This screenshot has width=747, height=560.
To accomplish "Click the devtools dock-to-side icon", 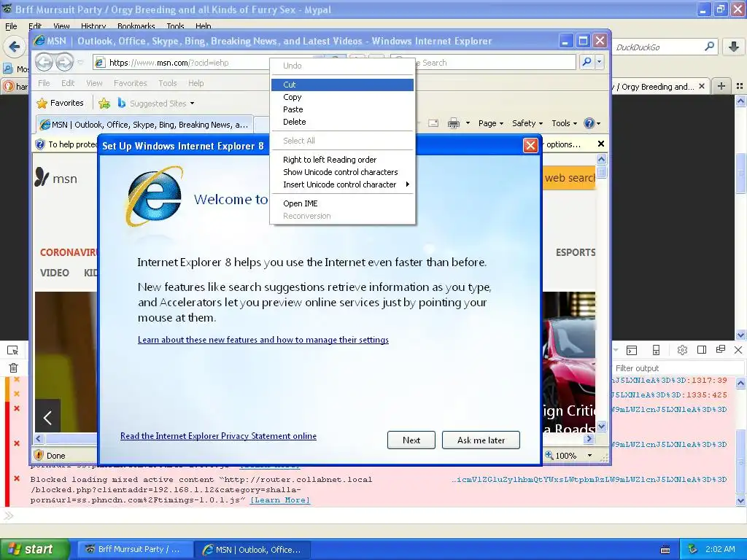I will tap(701, 350).
